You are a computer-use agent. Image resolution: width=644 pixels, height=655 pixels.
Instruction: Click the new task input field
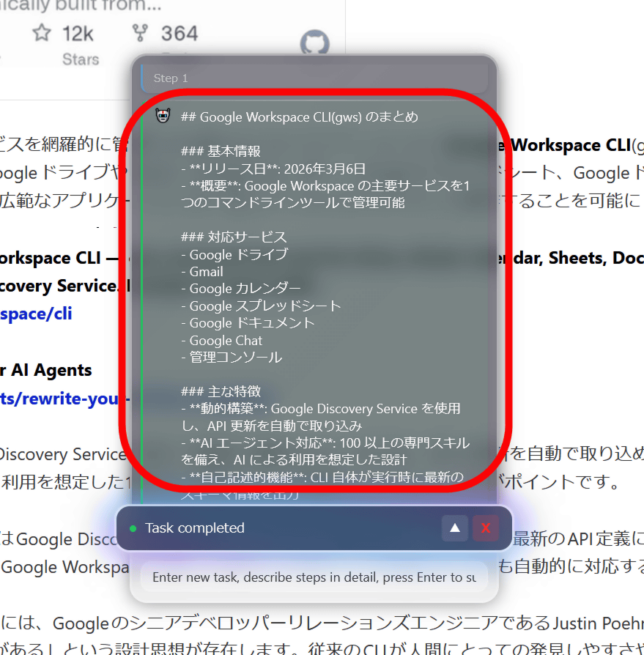pos(314,577)
